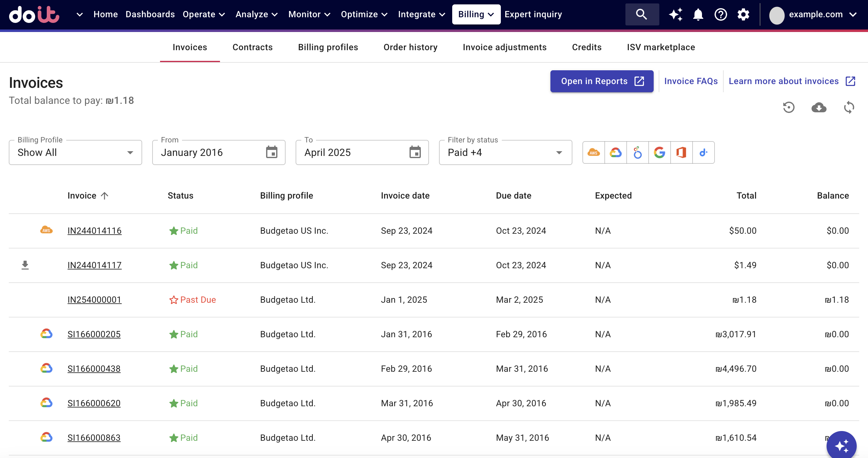This screenshot has height=458, width=868.
Task: Open the settings gear icon
Action: [x=743, y=14]
